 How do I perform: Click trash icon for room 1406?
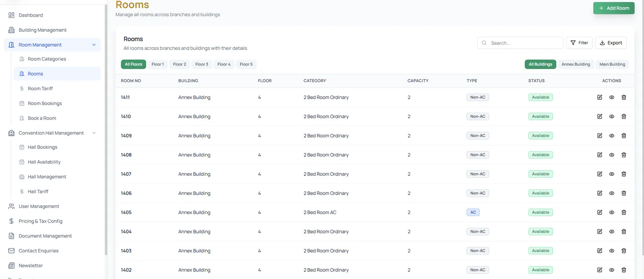tap(624, 193)
